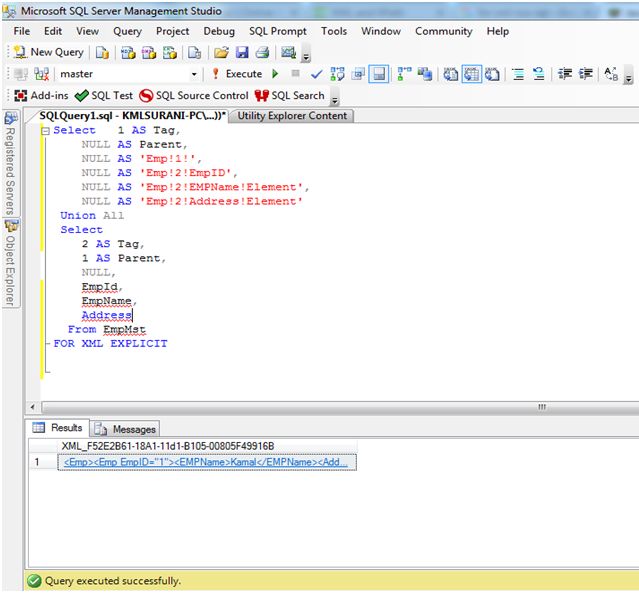Save the query with the floppy disk icon
The height and width of the screenshot is (593, 639).
(x=241, y=52)
